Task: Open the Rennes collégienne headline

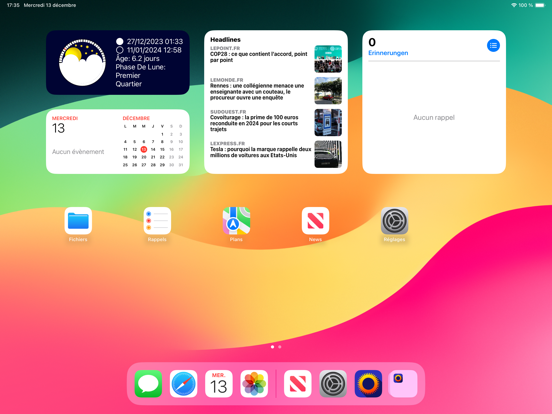Action: tap(257, 92)
